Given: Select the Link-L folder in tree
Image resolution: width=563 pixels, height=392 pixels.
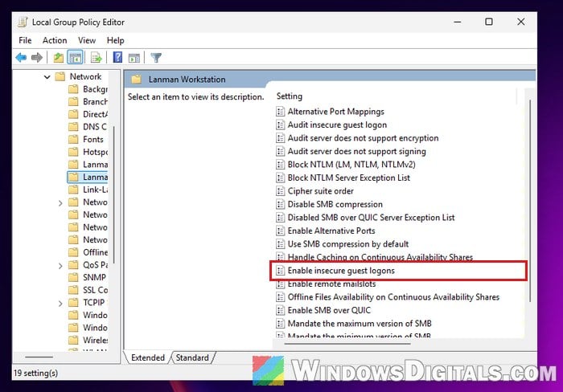Looking at the screenshot, I should [88, 190].
